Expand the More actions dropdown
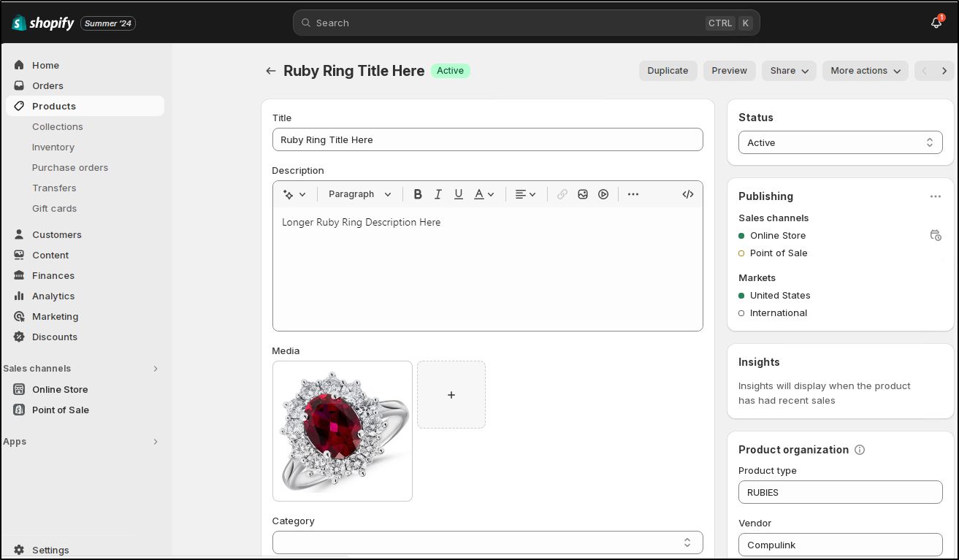This screenshot has height=560, width=959. 865,71
